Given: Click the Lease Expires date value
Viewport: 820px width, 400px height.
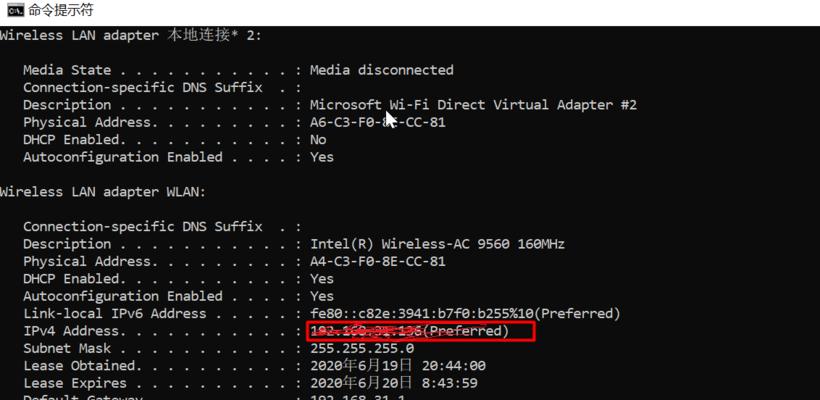Looking at the screenshot, I should [394, 383].
